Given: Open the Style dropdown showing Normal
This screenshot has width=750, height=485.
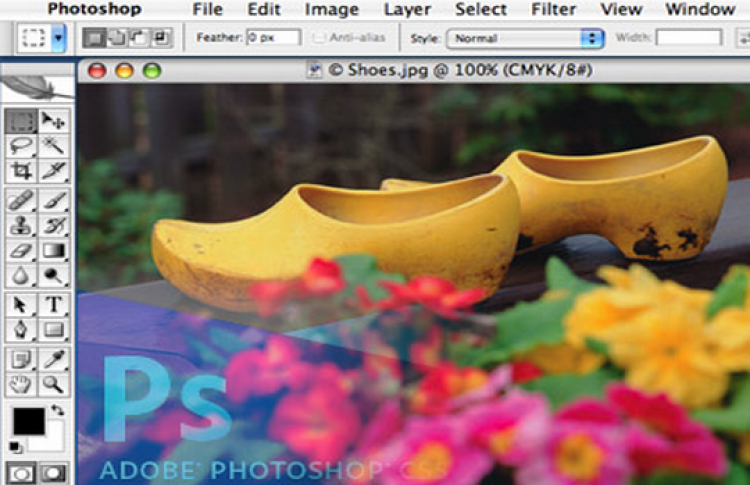Looking at the screenshot, I should [525, 38].
